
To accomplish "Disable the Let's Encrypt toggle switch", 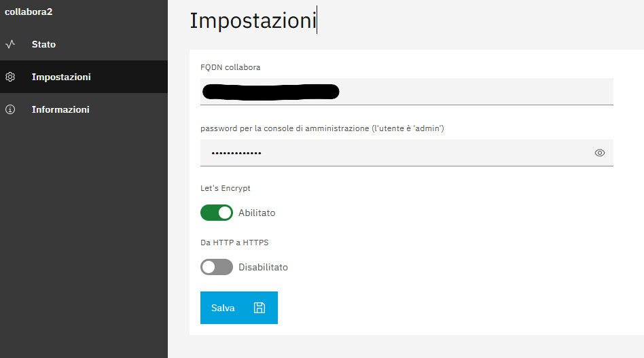I will [x=217, y=213].
